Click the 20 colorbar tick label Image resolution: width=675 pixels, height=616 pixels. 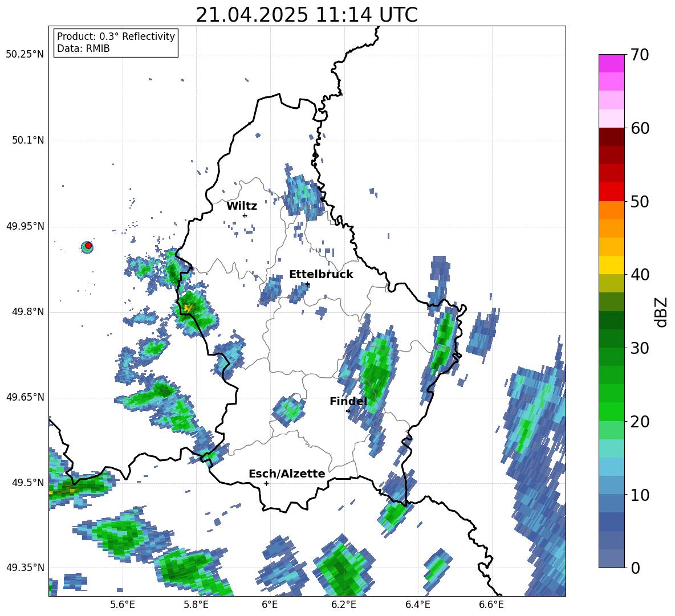640,422
